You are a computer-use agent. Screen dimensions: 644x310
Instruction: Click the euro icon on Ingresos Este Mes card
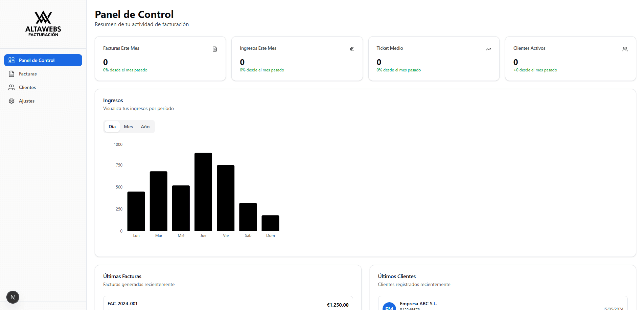pos(351,49)
